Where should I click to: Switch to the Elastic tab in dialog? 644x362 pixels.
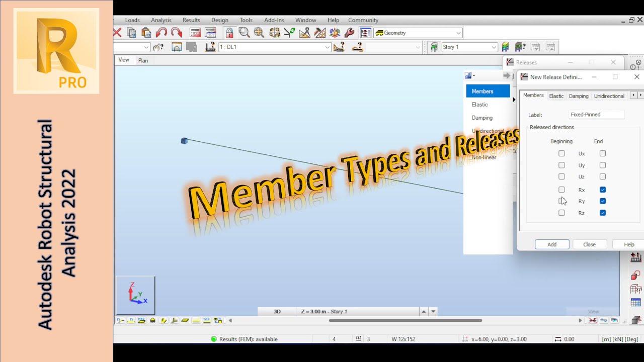click(556, 96)
